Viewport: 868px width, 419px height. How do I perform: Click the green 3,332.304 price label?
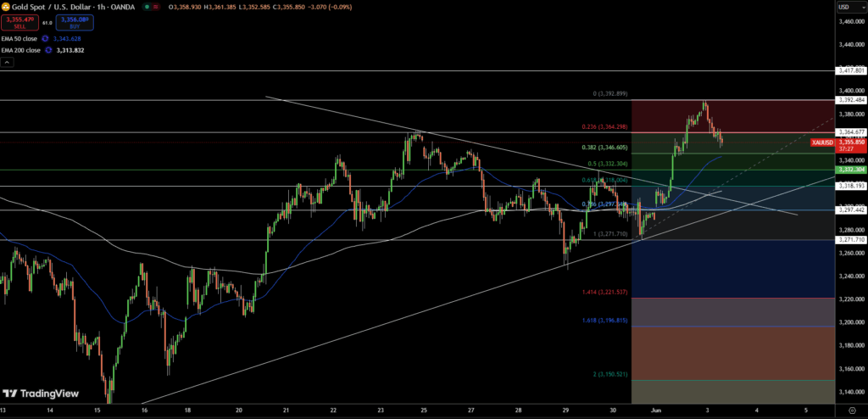click(x=850, y=170)
